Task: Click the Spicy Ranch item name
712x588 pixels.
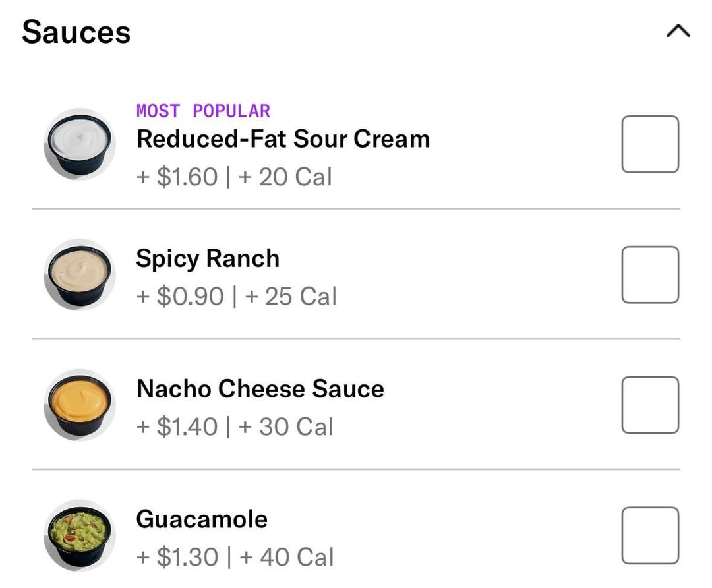Action: pyautogui.click(x=208, y=258)
